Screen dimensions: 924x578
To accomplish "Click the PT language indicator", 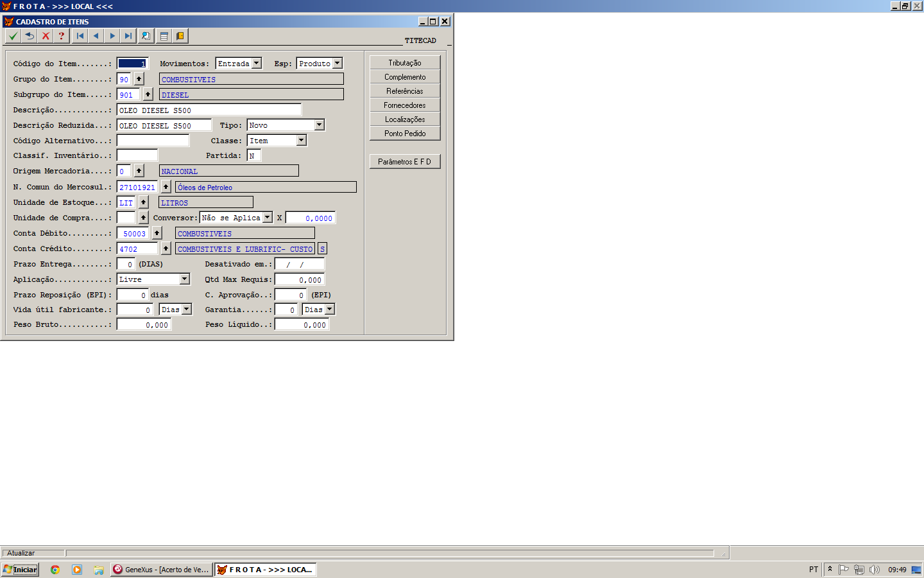I will (x=814, y=570).
